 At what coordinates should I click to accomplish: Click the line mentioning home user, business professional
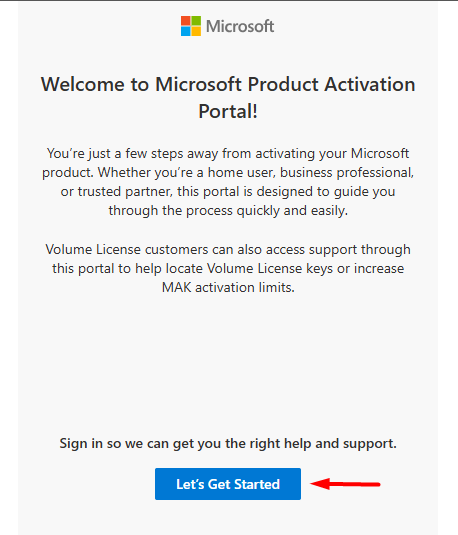pos(228,172)
